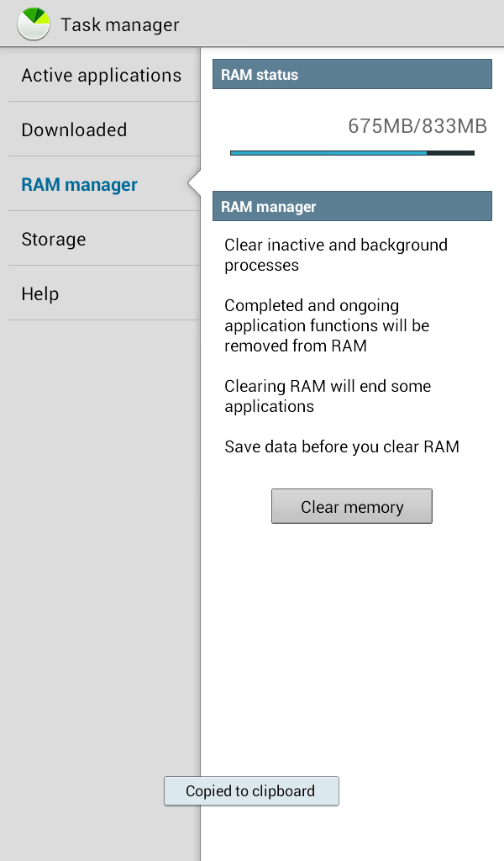Switch to the Downloaded tab

75,130
